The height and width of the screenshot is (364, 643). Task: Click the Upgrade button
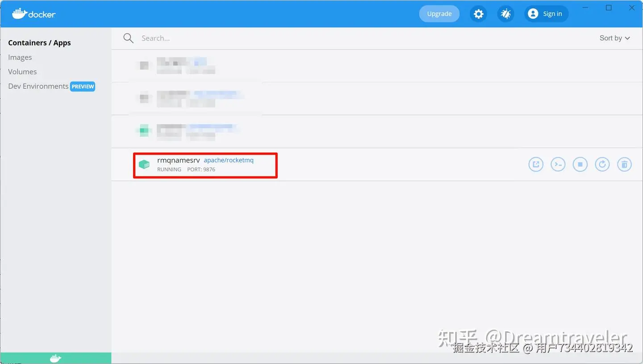click(x=439, y=14)
